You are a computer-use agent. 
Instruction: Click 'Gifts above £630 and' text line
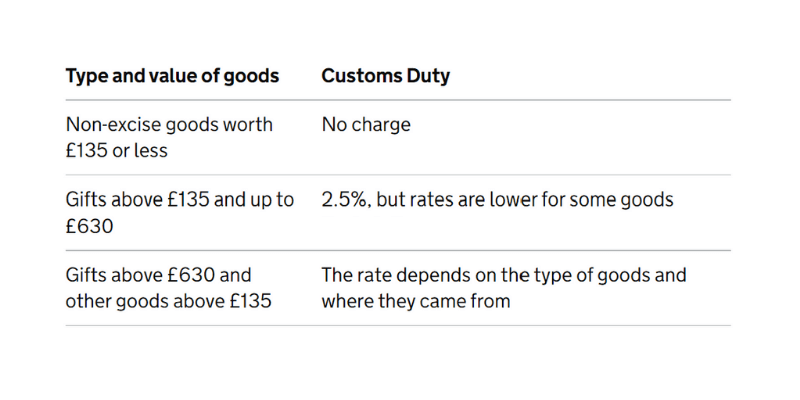coord(158,275)
